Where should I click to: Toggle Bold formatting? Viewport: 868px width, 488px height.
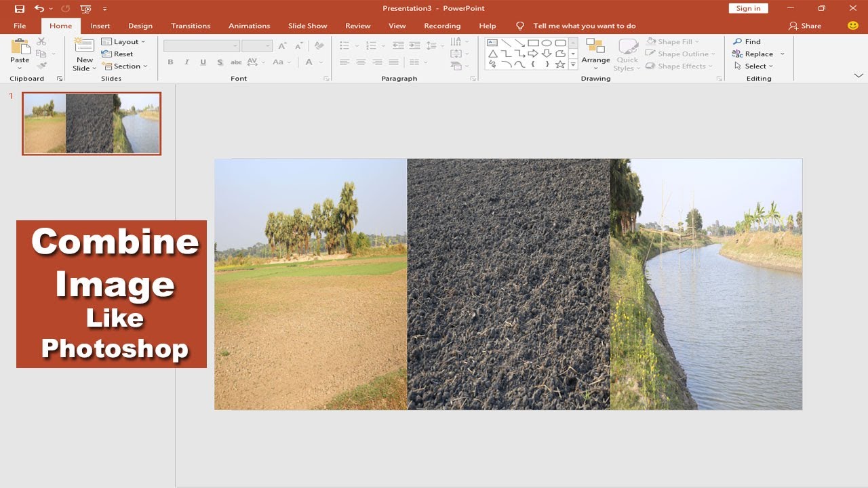pos(170,62)
